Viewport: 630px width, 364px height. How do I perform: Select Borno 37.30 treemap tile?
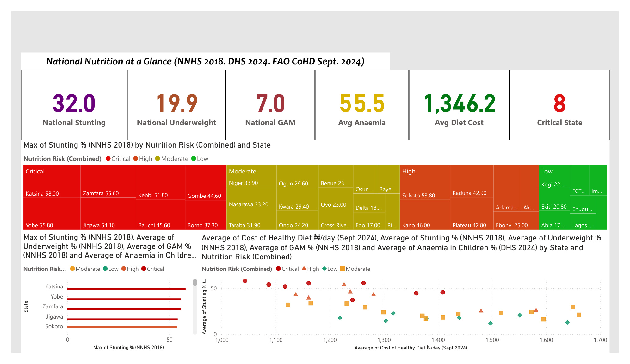pos(206,215)
